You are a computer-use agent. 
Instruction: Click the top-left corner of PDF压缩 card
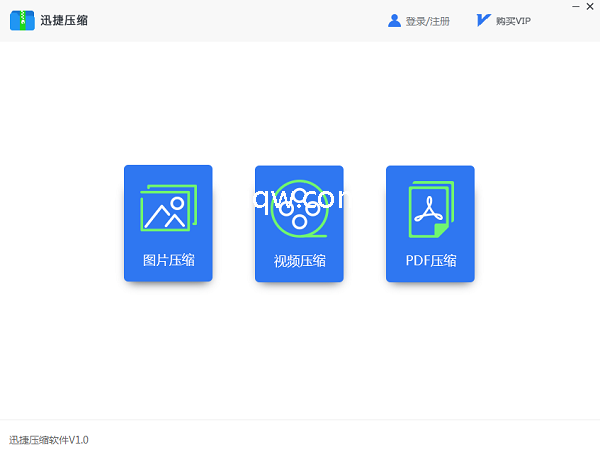coord(390,169)
